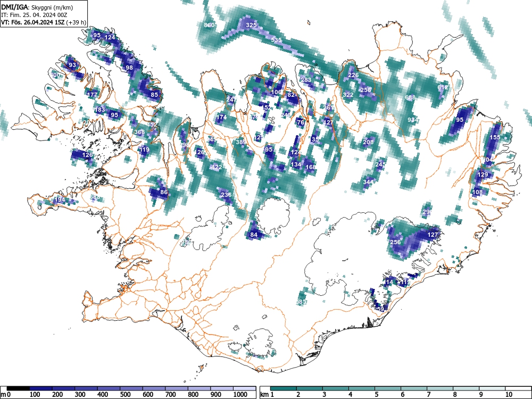
Task: Click visibility value 452 on map
Action: [x=152, y=124]
